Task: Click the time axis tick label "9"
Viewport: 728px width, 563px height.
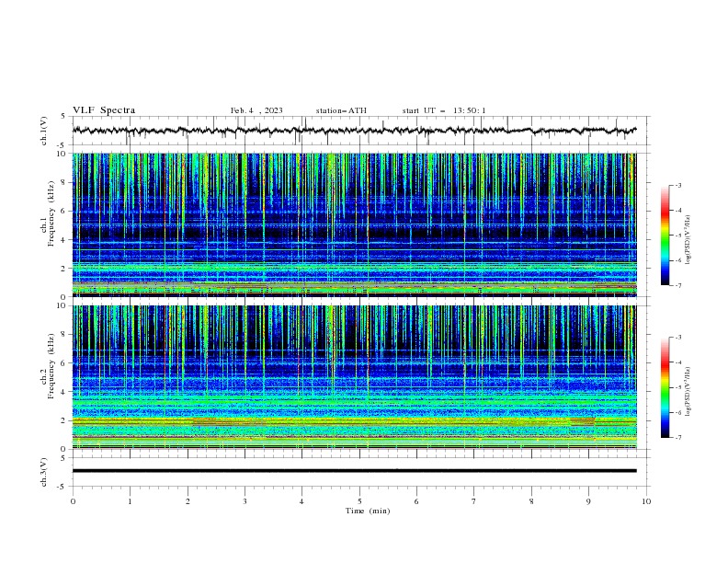Action: 588,501
